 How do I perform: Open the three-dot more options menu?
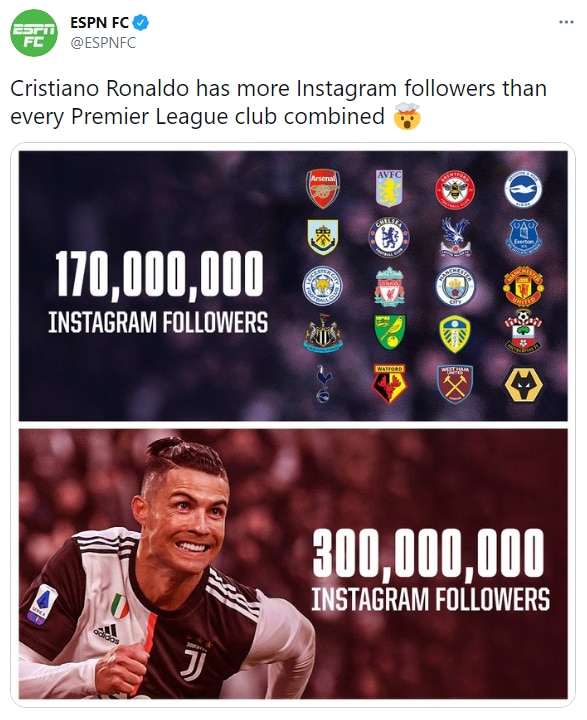click(x=566, y=22)
